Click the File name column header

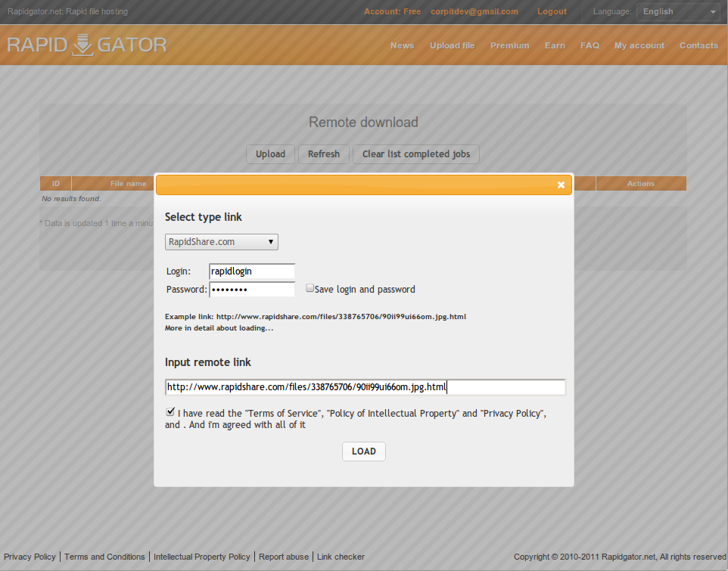coord(128,184)
